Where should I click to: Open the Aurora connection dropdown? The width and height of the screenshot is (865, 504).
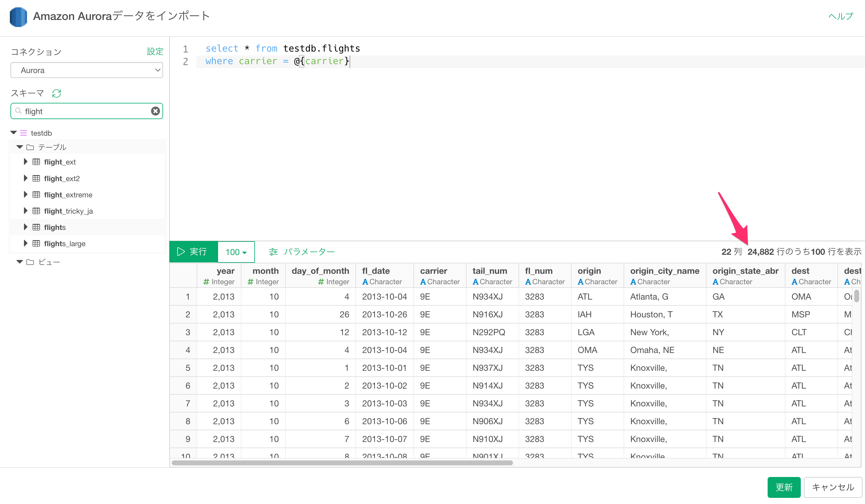coord(87,70)
